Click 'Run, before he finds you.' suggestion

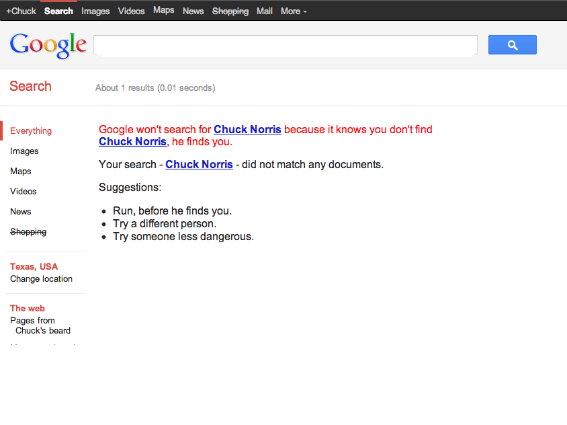coord(172,211)
